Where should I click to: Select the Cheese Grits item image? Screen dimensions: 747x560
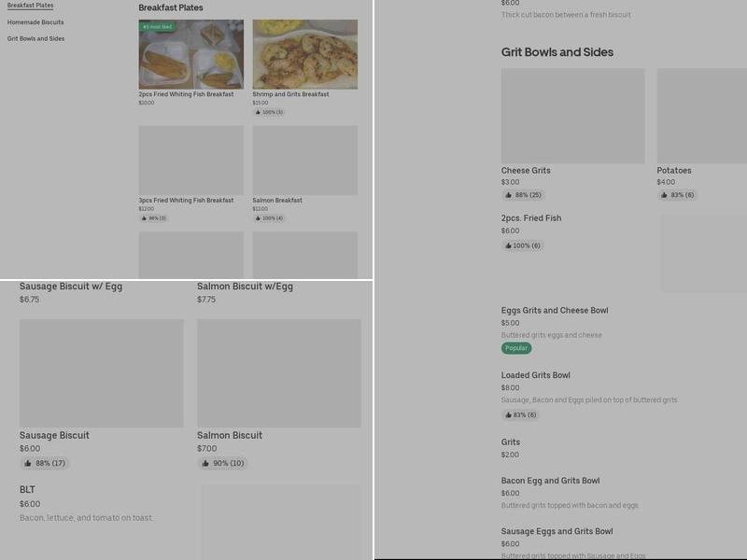[x=571, y=117]
